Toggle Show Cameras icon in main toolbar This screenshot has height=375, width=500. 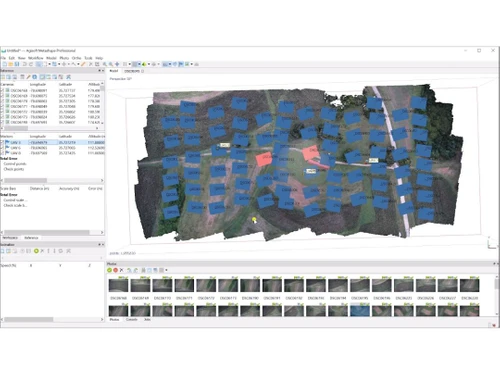[165, 64]
